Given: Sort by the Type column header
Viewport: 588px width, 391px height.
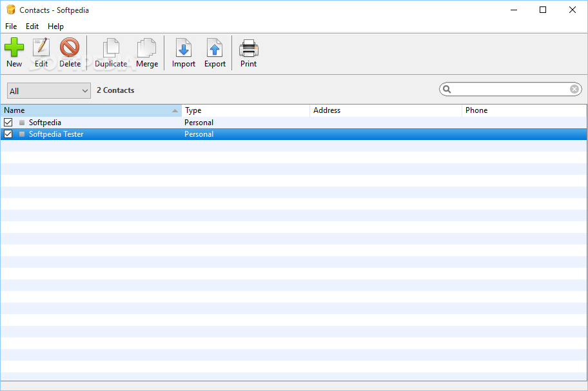Looking at the screenshot, I should (246, 110).
